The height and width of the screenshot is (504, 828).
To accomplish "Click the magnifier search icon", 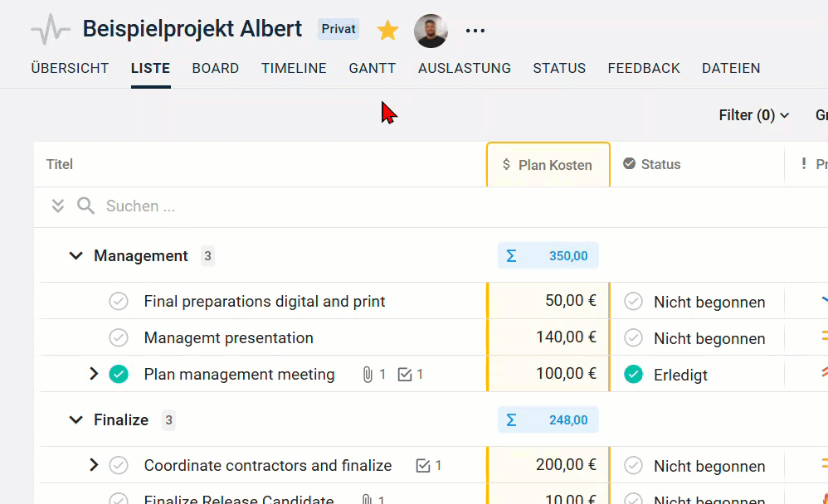I will tap(85, 206).
